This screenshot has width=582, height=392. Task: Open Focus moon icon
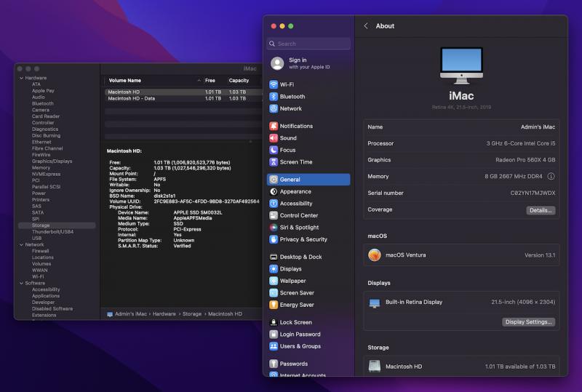[x=274, y=150]
